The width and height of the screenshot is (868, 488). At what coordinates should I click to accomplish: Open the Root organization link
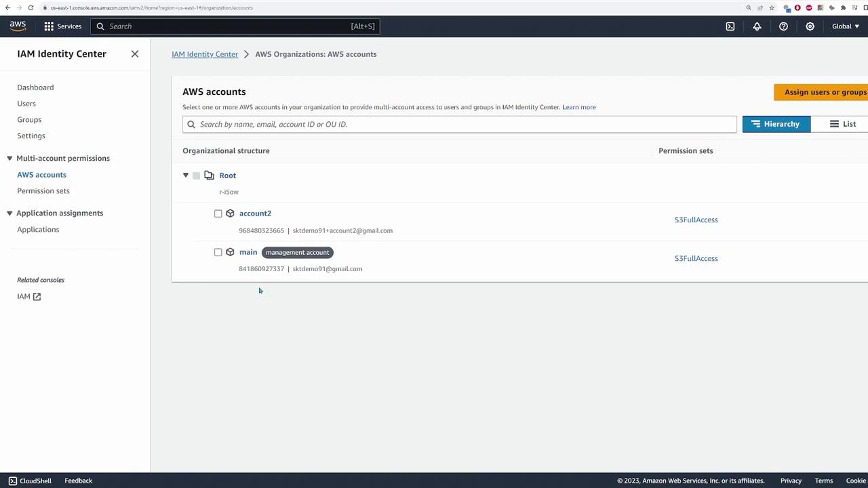228,176
